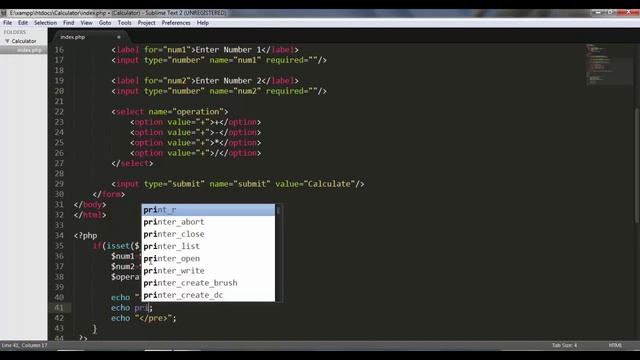Collapse the Calculator folder in sidebar
Viewport: 640px width, 360px height.
7,41
